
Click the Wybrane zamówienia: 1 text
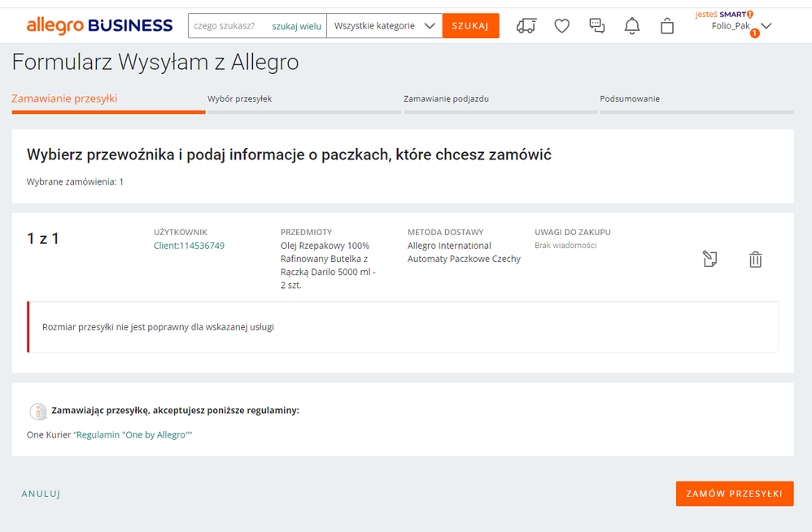coord(75,181)
